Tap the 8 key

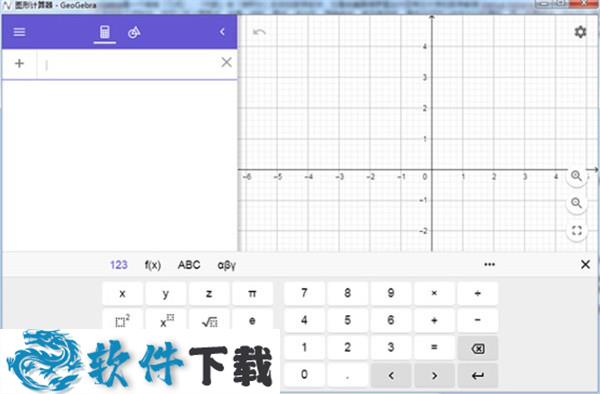[x=347, y=293]
